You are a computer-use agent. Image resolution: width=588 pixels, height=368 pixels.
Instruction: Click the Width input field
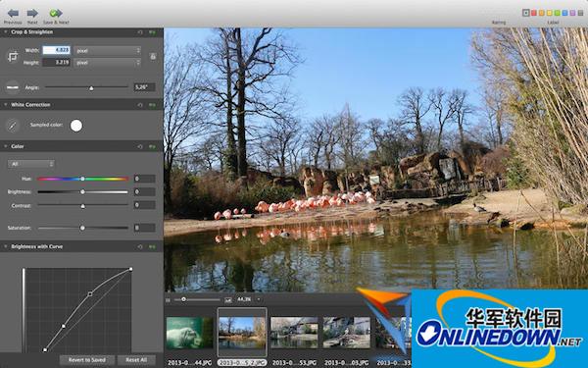[56, 50]
